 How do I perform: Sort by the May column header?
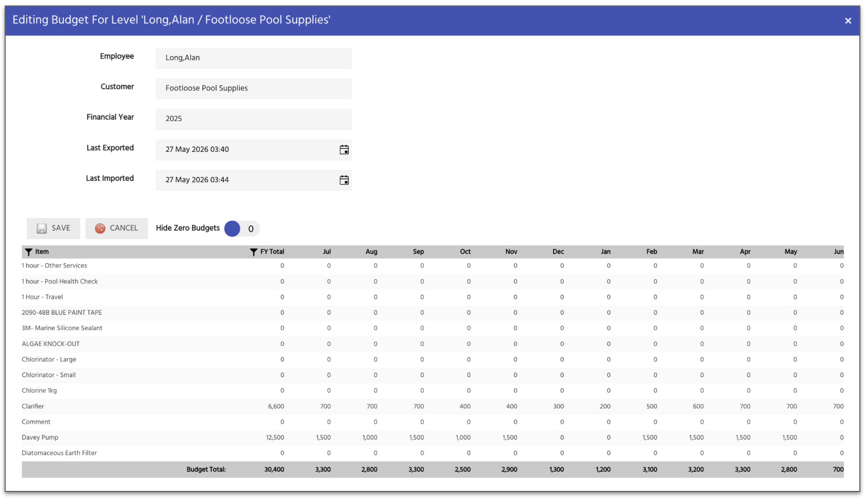coord(791,252)
